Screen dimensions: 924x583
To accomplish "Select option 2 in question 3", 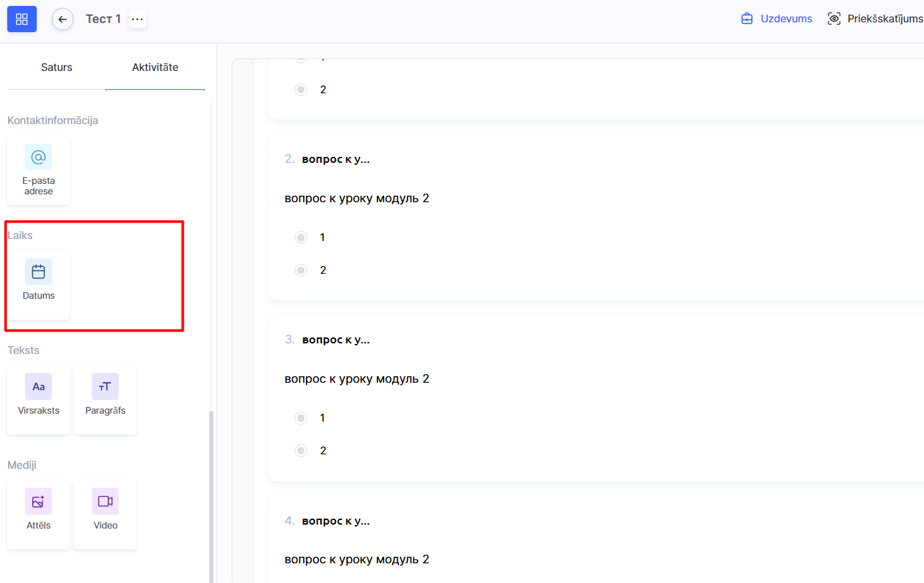I will click(301, 450).
